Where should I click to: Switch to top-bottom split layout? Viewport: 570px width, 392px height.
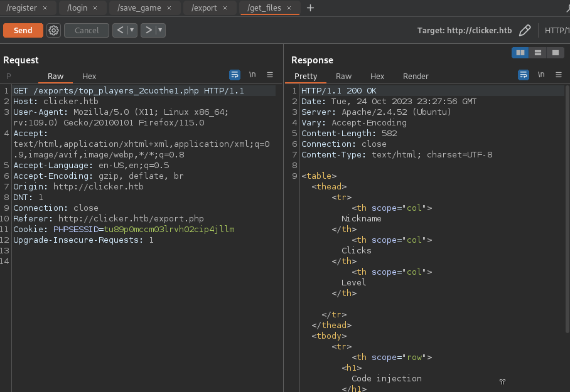click(x=538, y=53)
